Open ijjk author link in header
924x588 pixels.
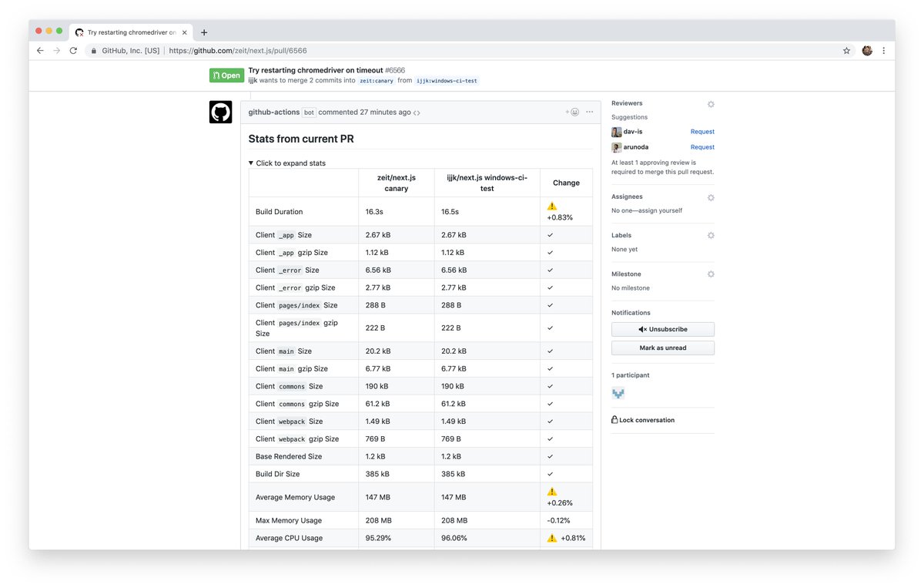tap(253, 80)
